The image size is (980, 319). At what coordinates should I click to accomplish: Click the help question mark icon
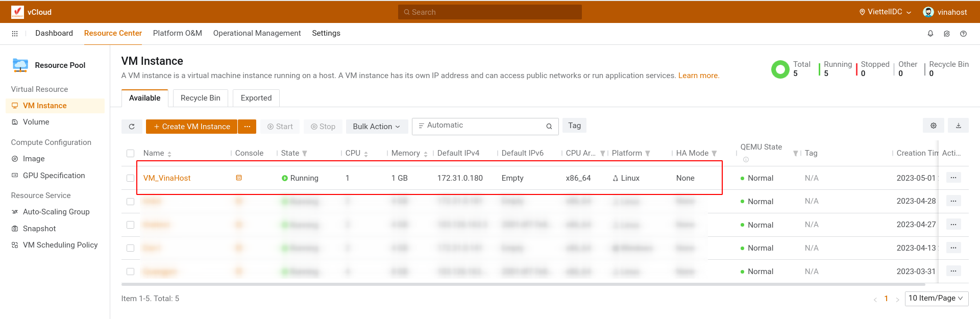963,34
